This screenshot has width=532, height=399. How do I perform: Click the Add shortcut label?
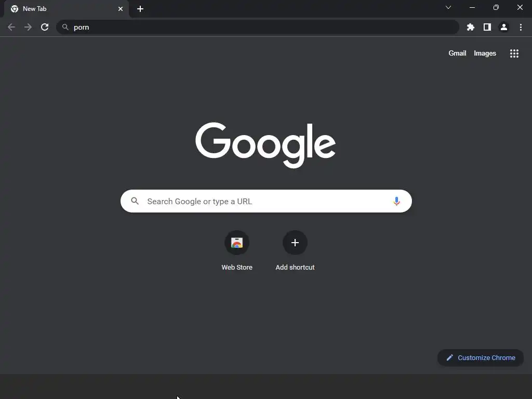coord(295,268)
